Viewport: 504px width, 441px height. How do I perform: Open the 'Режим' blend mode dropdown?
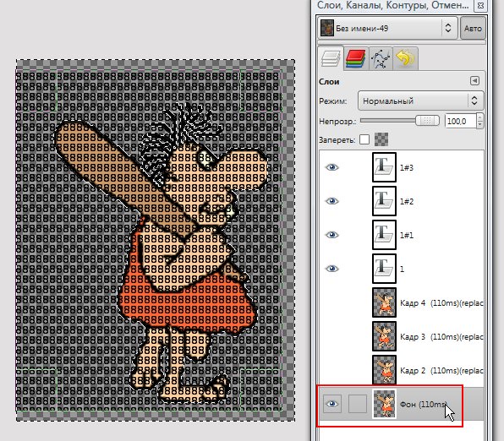tap(420, 101)
